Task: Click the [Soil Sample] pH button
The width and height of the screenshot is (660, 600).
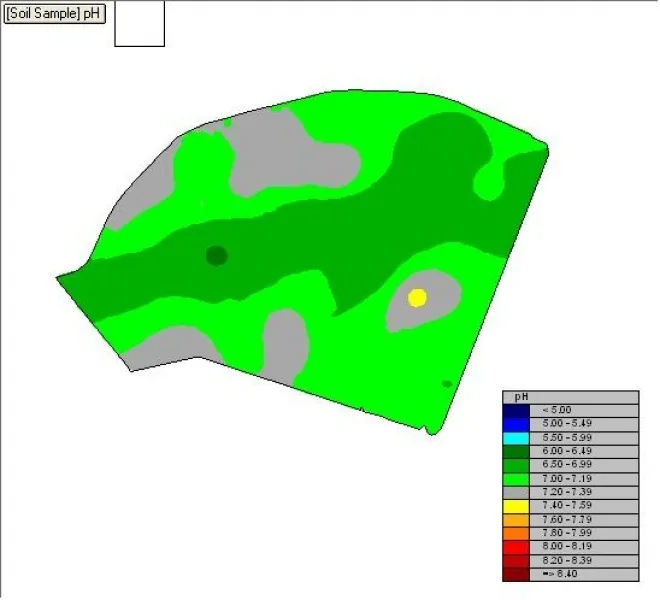Action: pos(54,13)
